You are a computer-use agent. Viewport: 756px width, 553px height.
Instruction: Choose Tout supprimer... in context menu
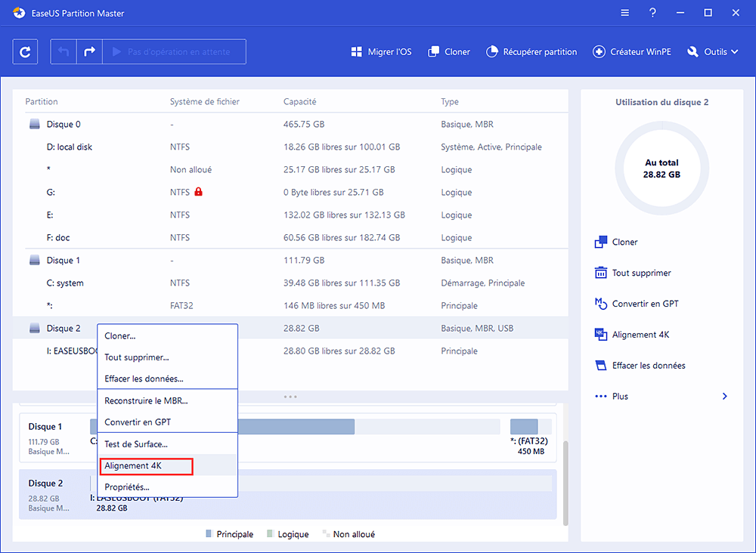168,357
